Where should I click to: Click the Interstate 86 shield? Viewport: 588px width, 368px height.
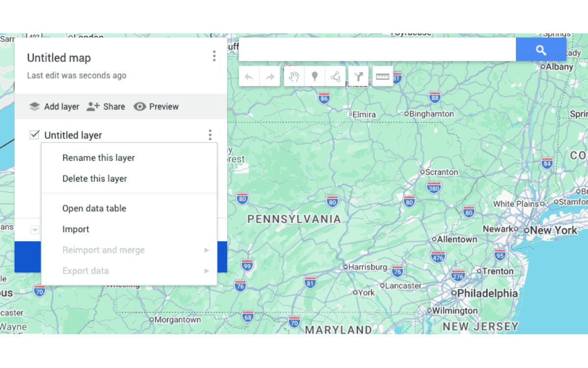(323, 98)
